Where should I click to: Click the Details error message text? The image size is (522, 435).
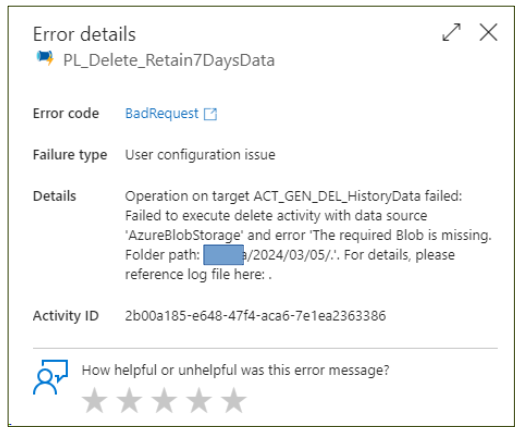(x=308, y=235)
